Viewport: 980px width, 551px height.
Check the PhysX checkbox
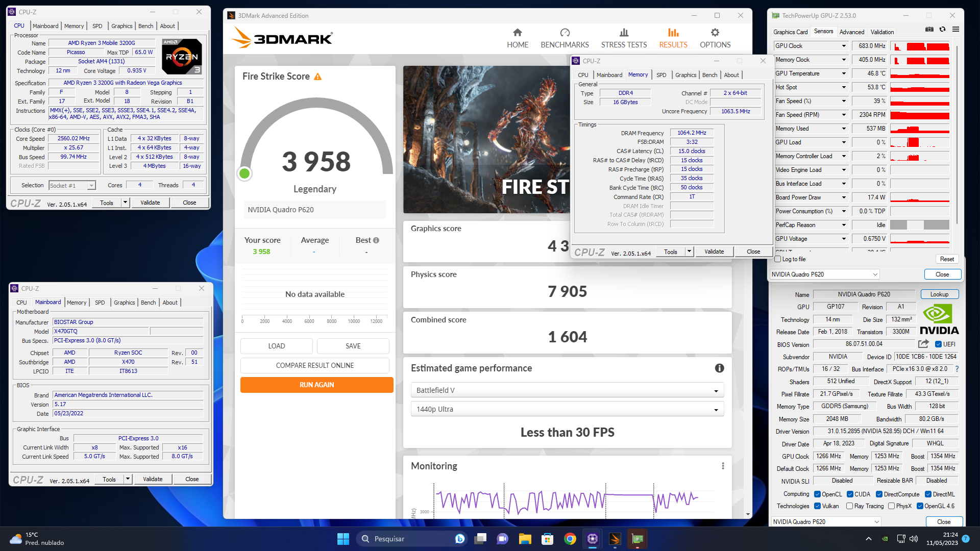click(x=891, y=506)
